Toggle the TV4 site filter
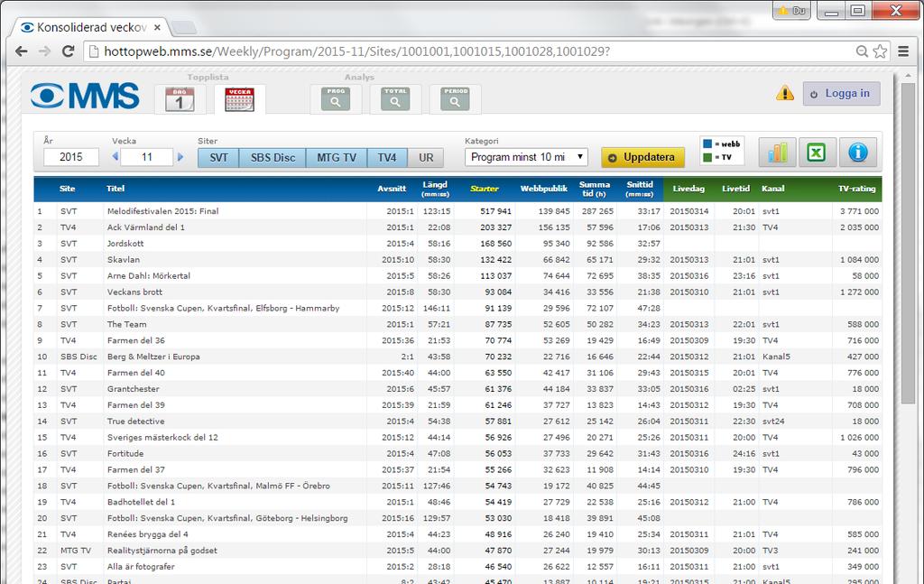The height and width of the screenshot is (584, 924). [387, 157]
